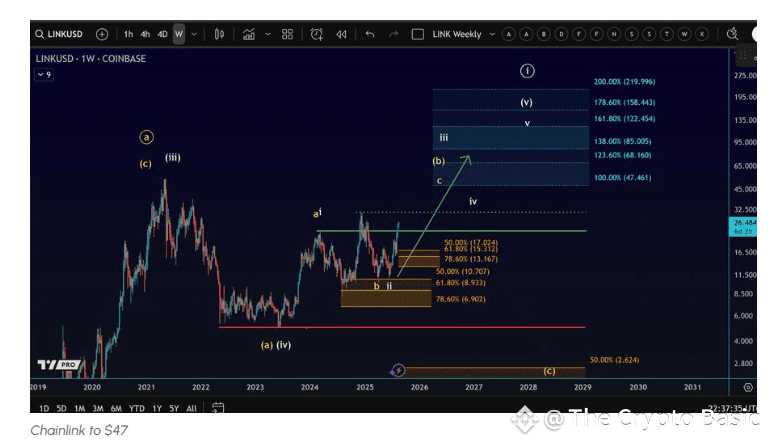
Task: Open the go-to-date calendar icon
Action: tap(218, 408)
